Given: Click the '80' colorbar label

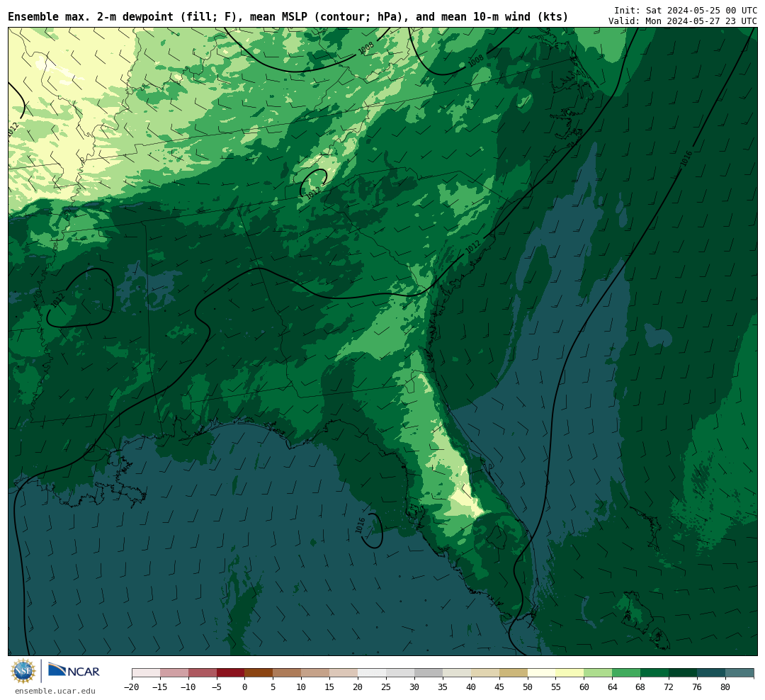Looking at the screenshot, I should click(x=725, y=687).
